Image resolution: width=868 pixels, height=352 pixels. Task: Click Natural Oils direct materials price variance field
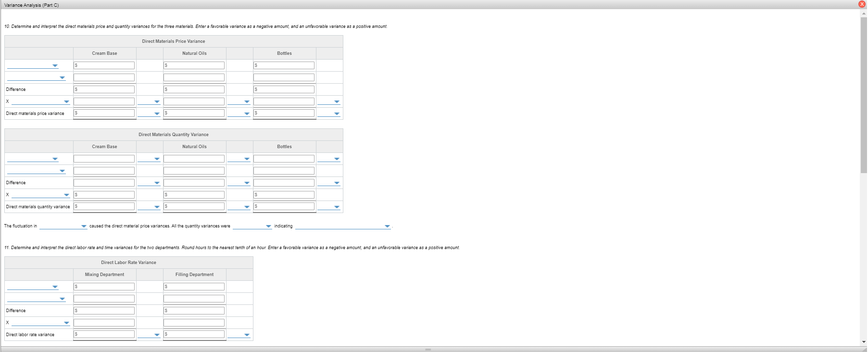(194, 113)
